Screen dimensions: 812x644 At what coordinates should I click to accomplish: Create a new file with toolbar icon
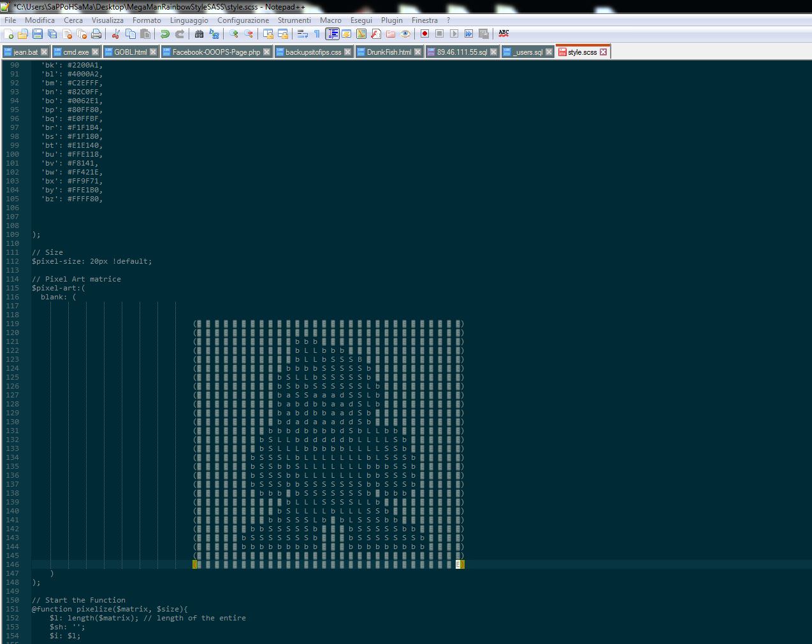(9, 34)
